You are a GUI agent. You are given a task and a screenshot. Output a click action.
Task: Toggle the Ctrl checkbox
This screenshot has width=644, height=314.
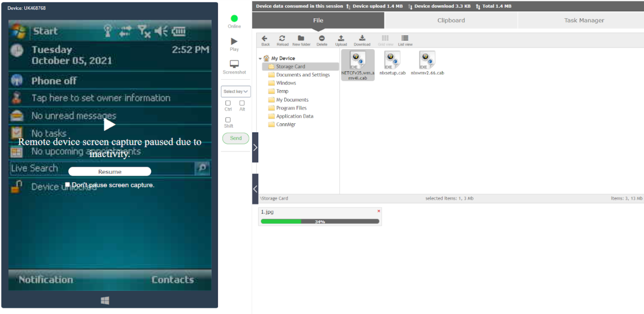pos(228,103)
